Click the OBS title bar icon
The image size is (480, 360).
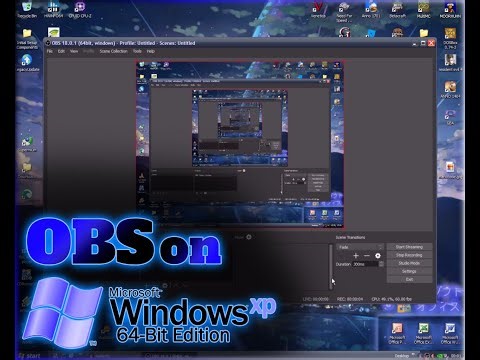(48, 43)
